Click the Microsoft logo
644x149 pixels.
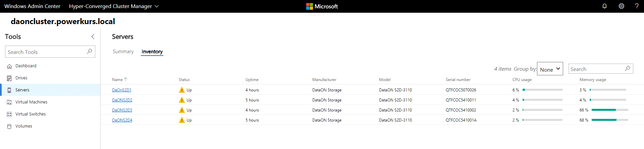click(322, 6)
